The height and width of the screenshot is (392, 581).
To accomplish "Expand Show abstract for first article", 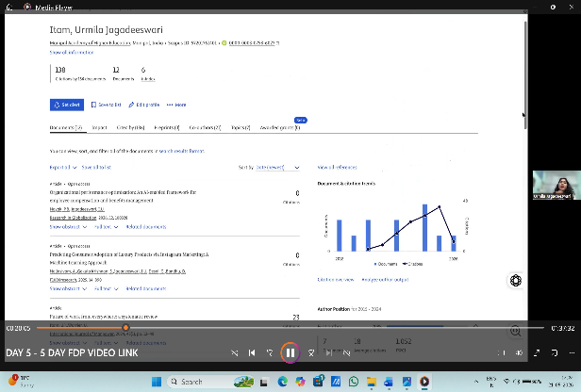I will pos(68,226).
